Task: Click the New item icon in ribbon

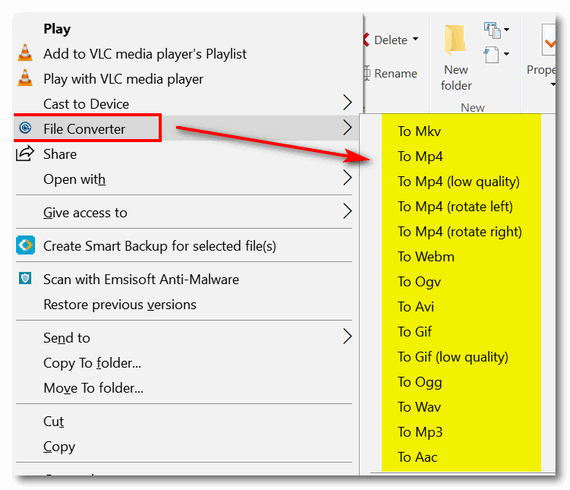Action: (x=492, y=31)
